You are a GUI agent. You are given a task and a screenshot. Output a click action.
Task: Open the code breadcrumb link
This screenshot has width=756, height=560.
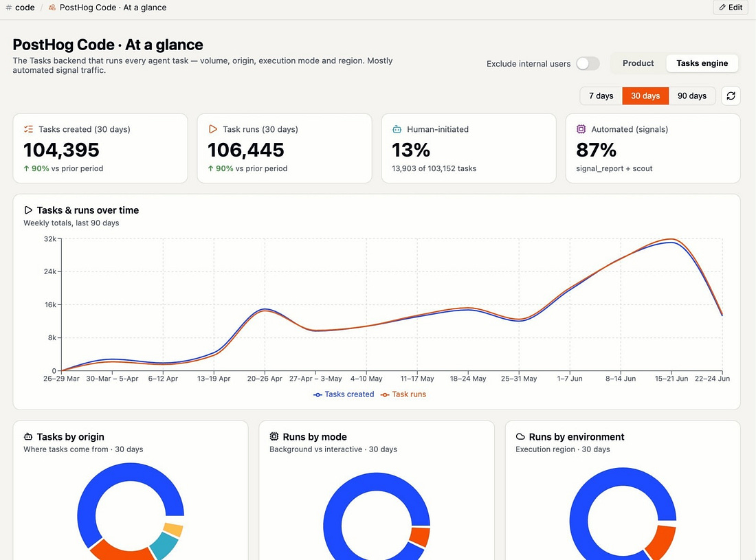(25, 8)
